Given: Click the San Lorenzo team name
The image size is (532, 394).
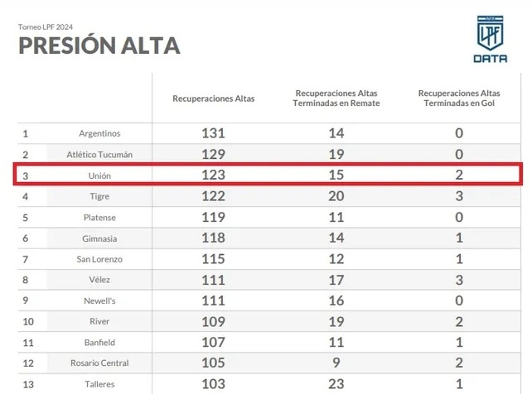Looking at the screenshot, I should (x=99, y=259).
